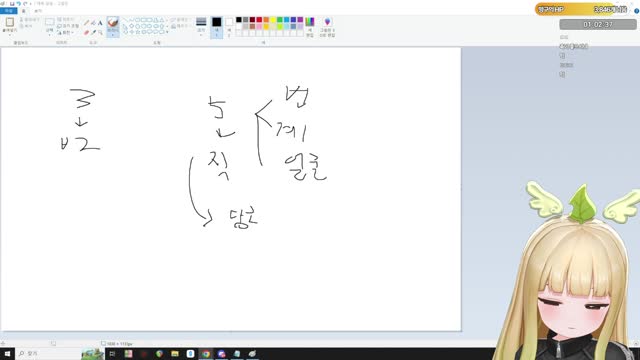Click Redo in the quick access toolbar

point(25,4)
